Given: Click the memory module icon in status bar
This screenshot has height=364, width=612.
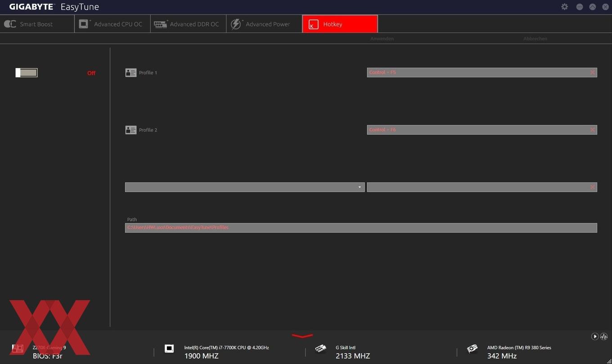Looking at the screenshot, I should coord(321,349).
